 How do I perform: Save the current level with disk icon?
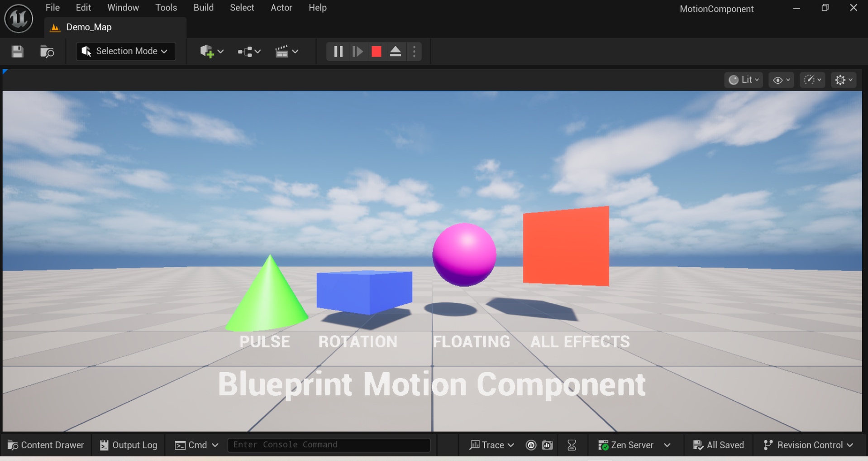tap(17, 51)
